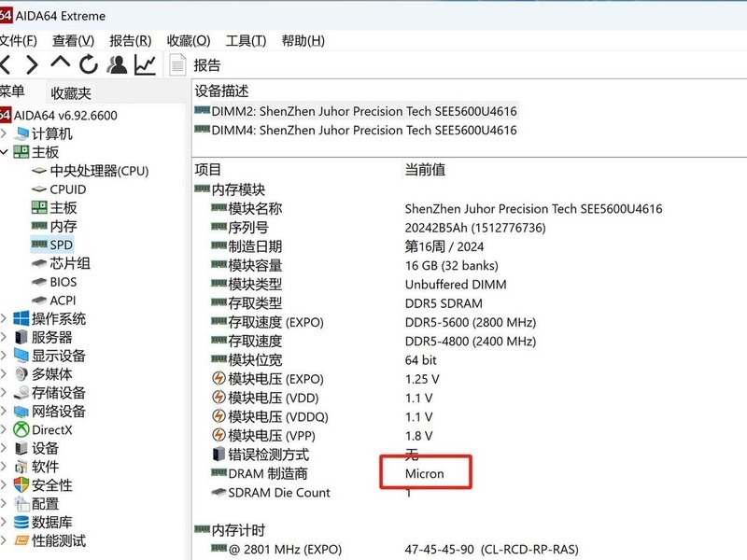Expand the DirectX tree node
Viewport: 747px width, 560px height.
tap(4, 429)
